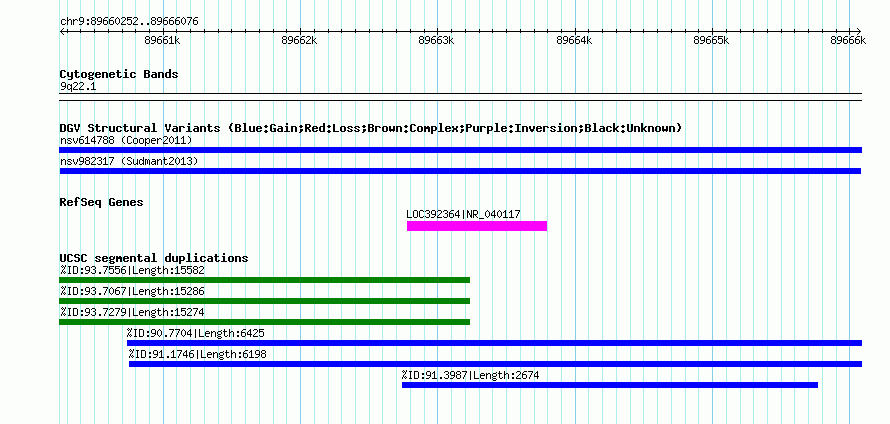
Task: Select the UCSC segmental duplications heading
Action: pyautogui.click(x=154, y=258)
